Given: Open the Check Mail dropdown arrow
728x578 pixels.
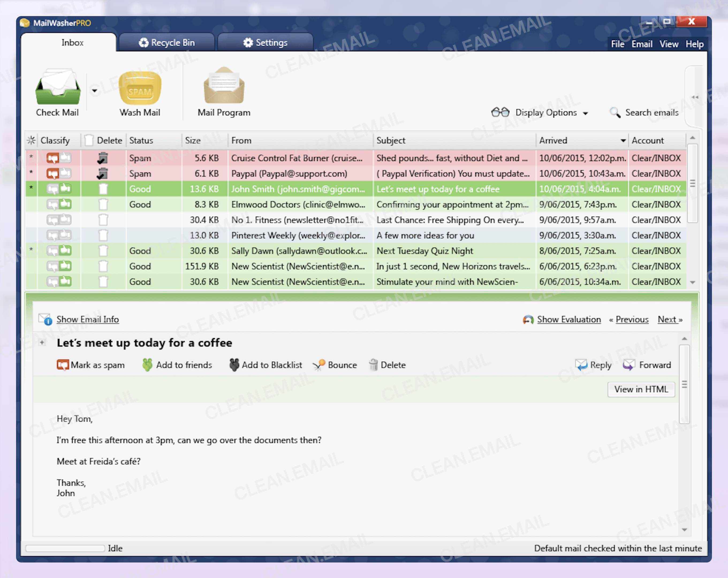Looking at the screenshot, I should 94,90.
